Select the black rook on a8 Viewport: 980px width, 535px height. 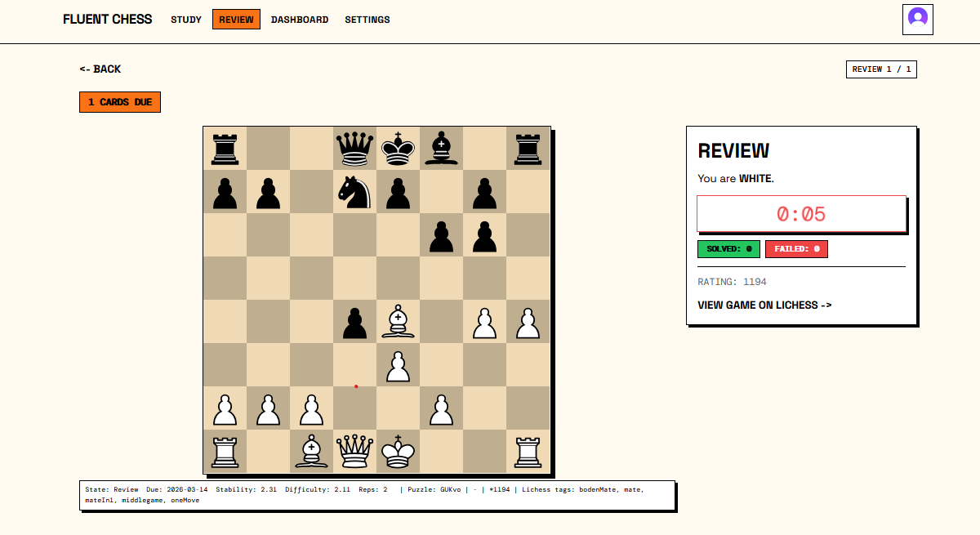tap(225, 148)
